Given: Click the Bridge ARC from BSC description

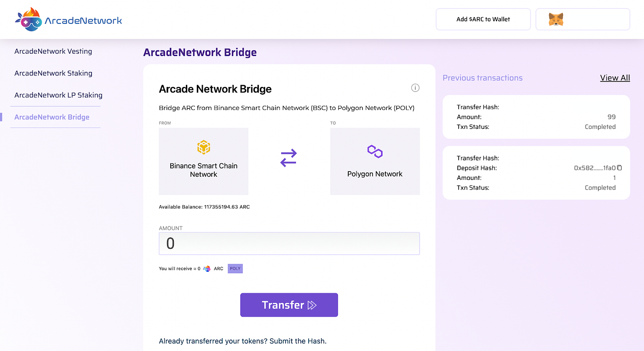Looking at the screenshot, I should point(287,108).
